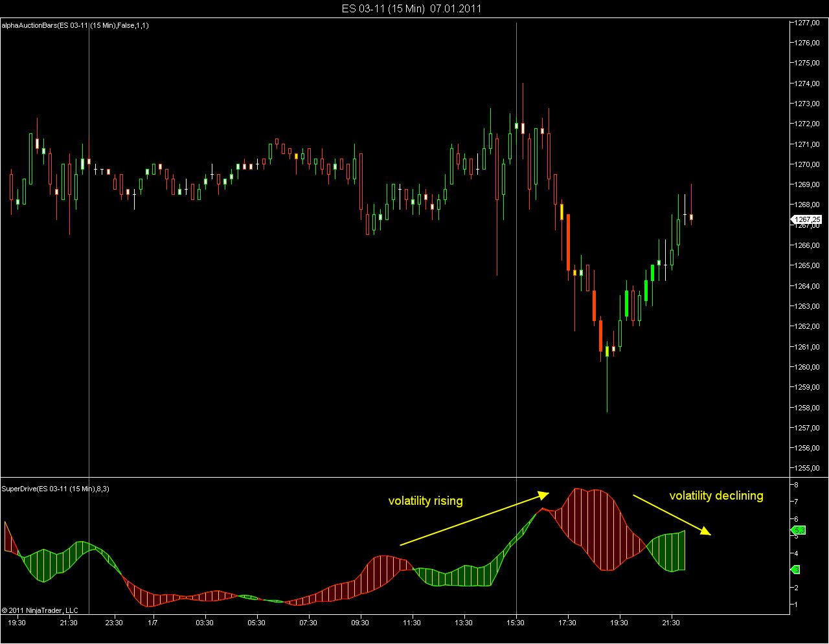
Task: Click the current price marker 1267,25
Action: (x=806, y=220)
